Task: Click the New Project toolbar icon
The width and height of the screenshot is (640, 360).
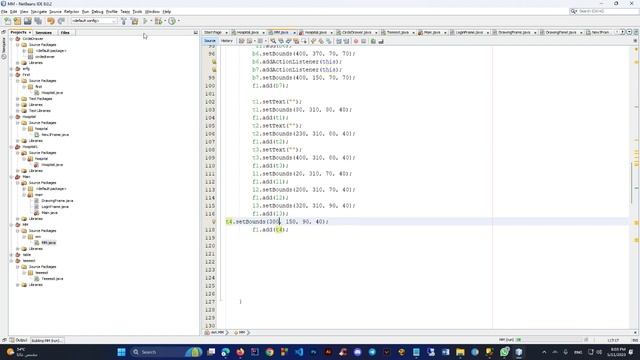Action: coord(17,21)
